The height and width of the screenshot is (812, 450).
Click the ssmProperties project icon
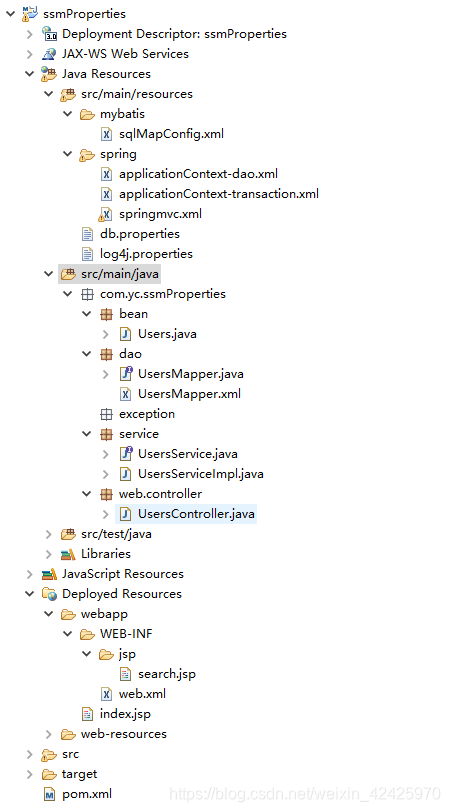(x=30, y=13)
